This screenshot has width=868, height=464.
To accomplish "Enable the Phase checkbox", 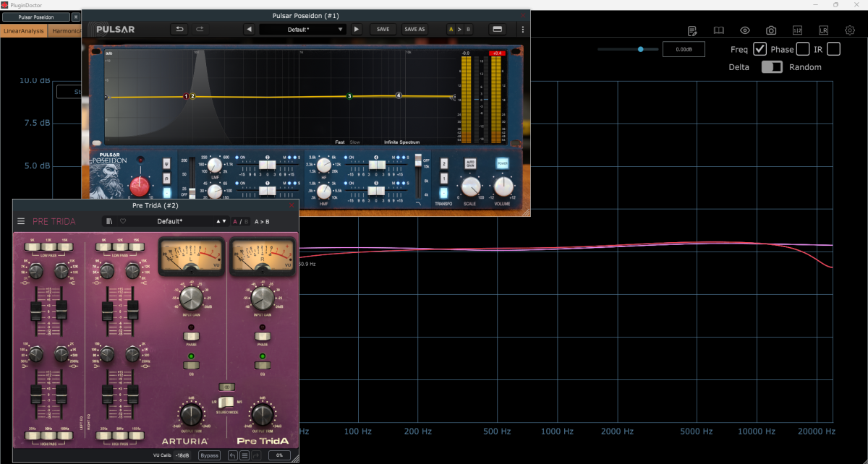I will click(x=803, y=49).
